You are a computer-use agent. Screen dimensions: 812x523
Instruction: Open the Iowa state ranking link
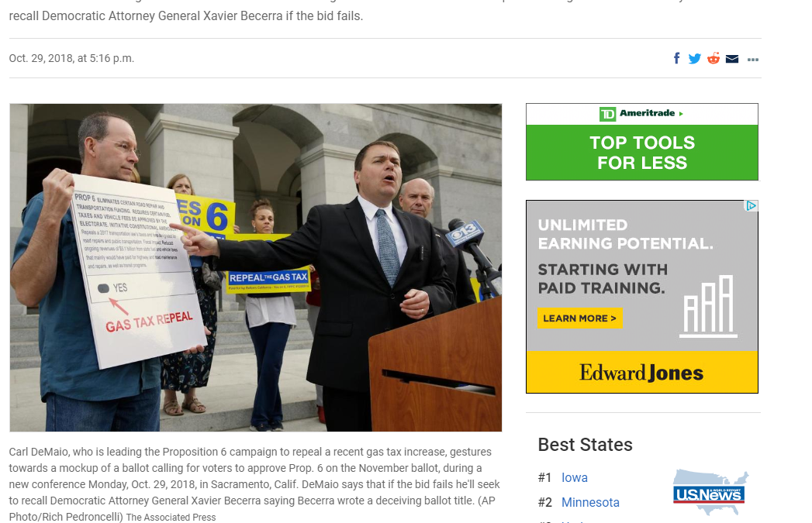pos(574,477)
